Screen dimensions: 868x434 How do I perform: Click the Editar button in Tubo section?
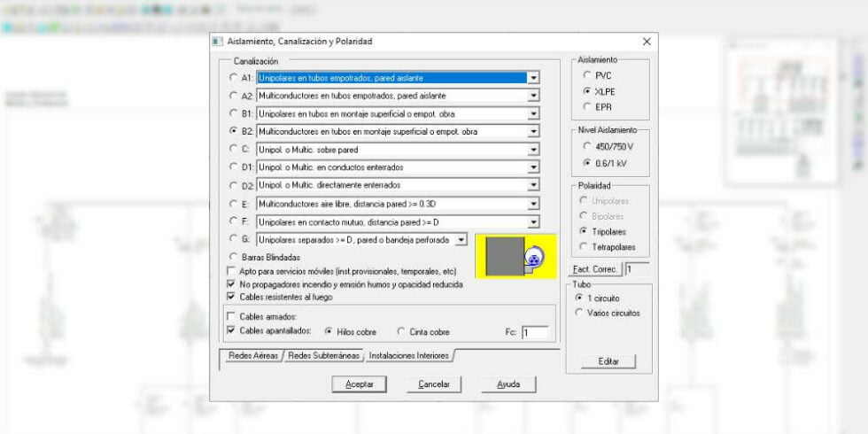[x=608, y=361]
